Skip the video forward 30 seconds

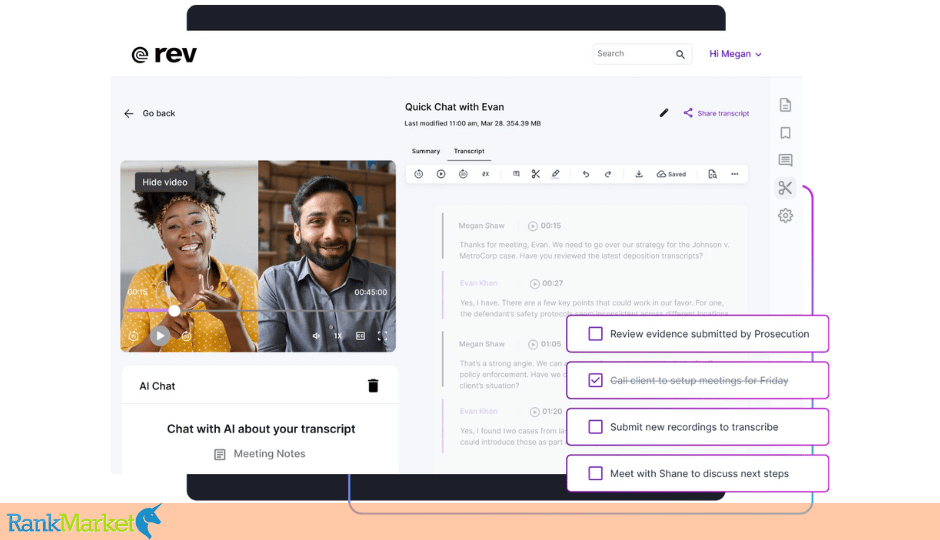coord(186,336)
